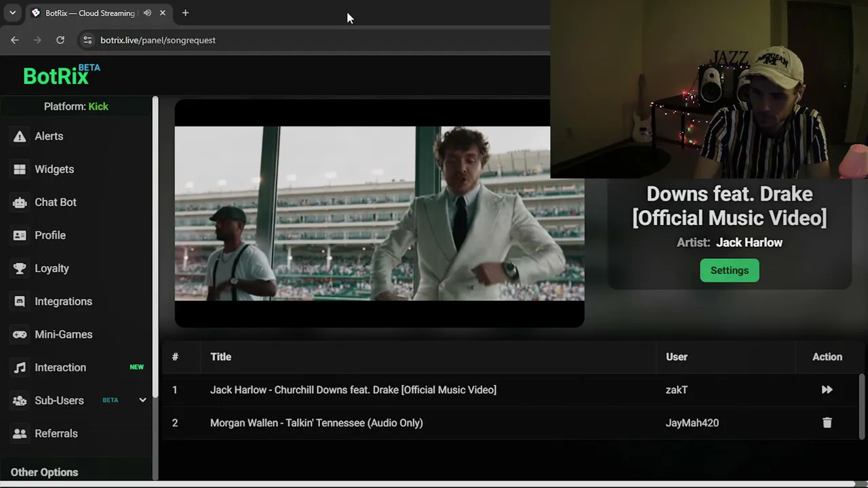This screenshot has width=868, height=488.
Task: Click the song queue table scrollbar
Action: click(862, 407)
